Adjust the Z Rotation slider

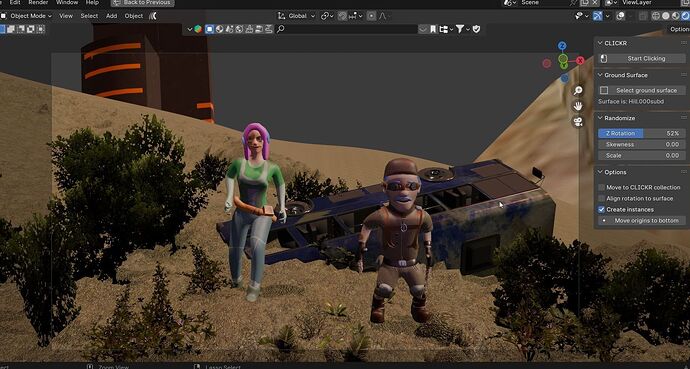point(642,133)
